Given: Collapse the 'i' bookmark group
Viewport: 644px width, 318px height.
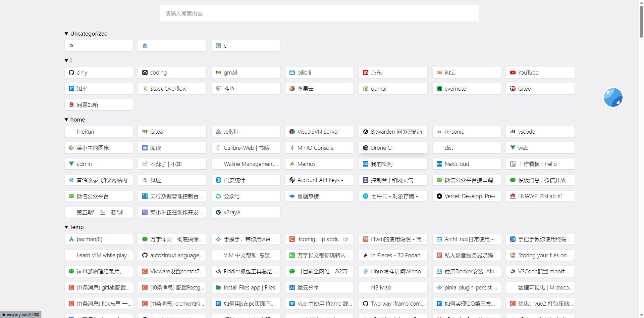Looking at the screenshot, I should [66, 60].
